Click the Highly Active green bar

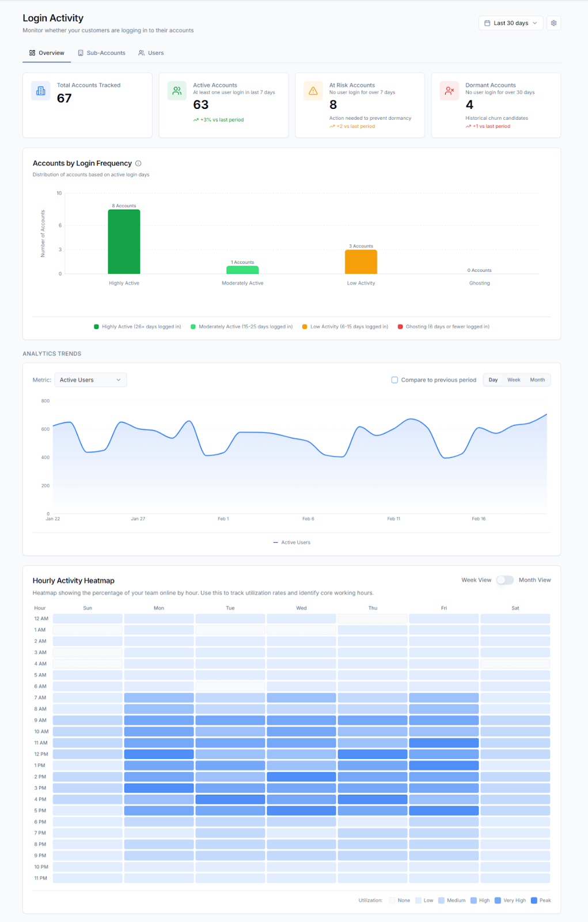pyautogui.click(x=124, y=241)
